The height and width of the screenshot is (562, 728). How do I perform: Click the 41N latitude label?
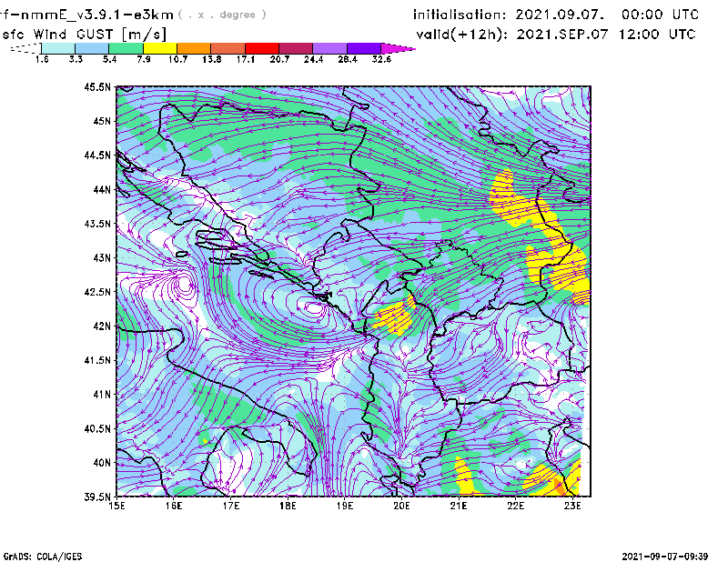[102, 395]
